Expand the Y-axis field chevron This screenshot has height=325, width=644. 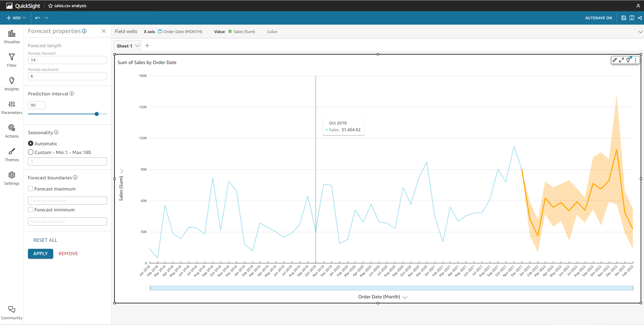tap(122, 171)
